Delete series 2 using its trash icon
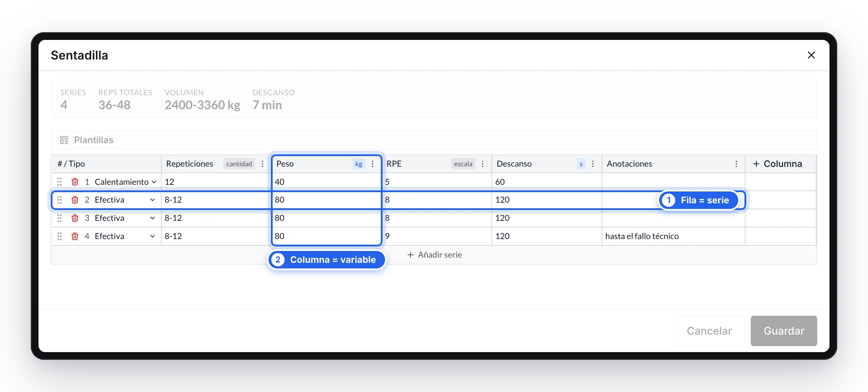 point(75,200)
